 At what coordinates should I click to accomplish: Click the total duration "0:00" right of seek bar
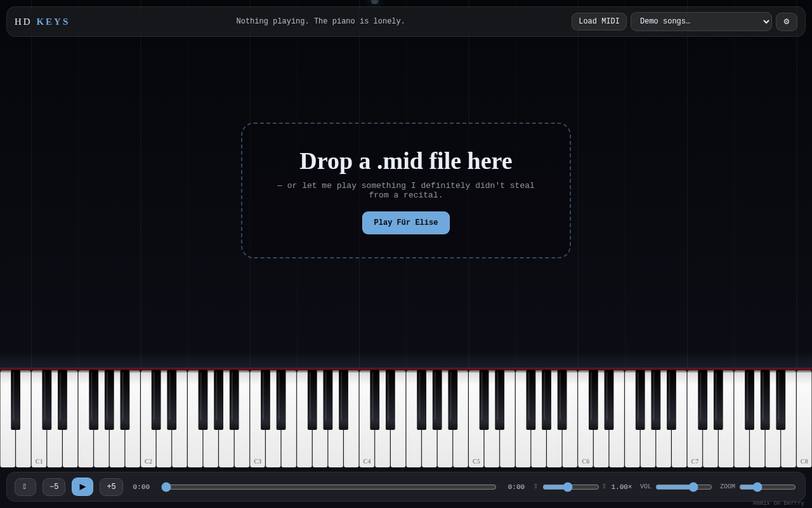(x=516, y=487)
